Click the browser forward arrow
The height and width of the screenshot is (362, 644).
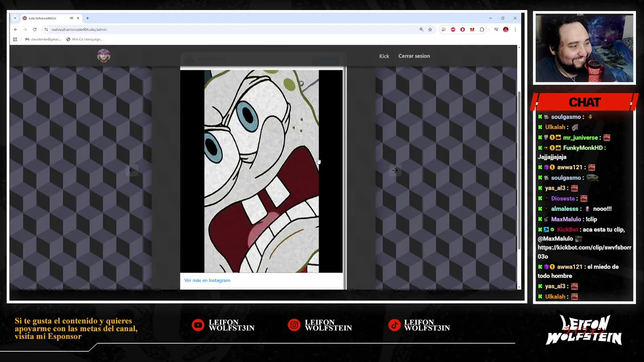tap(25, 30)
